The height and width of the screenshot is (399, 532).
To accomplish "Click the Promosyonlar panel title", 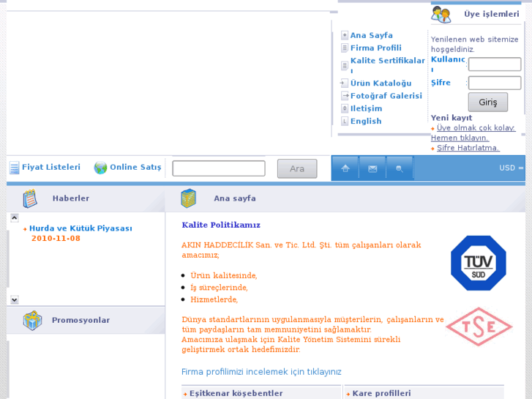I will tap(80, 320).
